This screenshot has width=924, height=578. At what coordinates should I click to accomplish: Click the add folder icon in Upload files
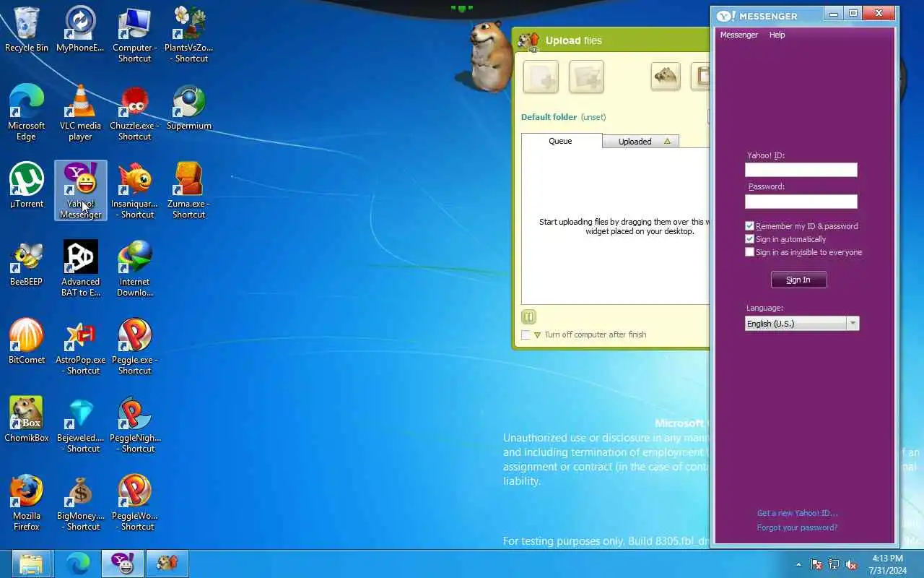pyautogui.click(x=586, y=77)
